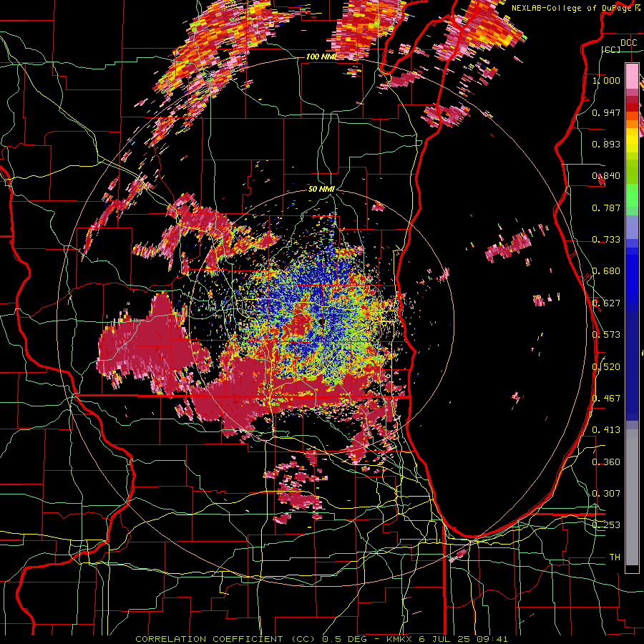644x644 pixels.
Task: Click the 0.947 scale value
Action: [606, 112]
